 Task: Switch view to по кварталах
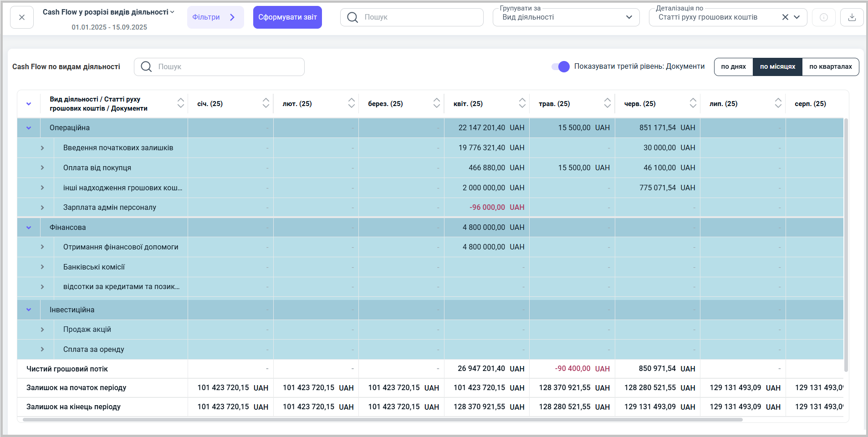(x=830, y=67)
